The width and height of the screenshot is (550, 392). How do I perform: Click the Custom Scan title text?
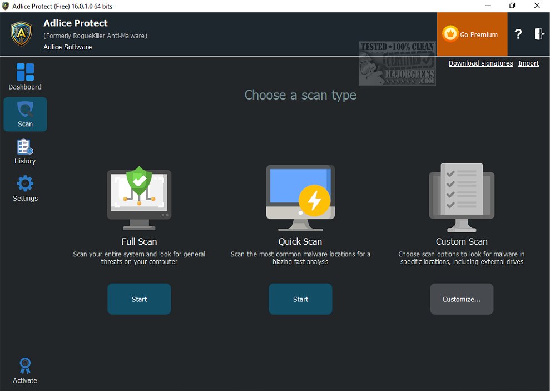[x=462, y=241]
